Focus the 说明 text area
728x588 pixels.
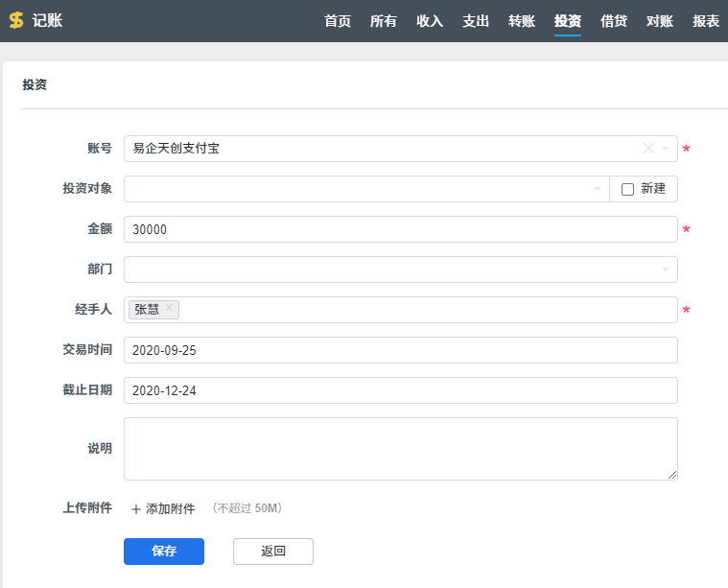(400, 448)
